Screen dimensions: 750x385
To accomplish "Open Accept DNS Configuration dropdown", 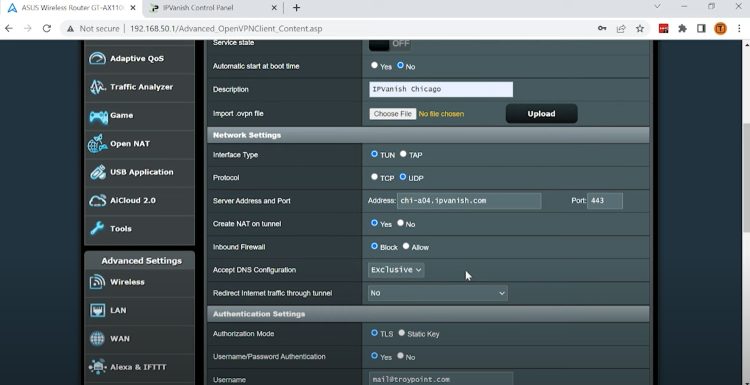I will [396, 270].
